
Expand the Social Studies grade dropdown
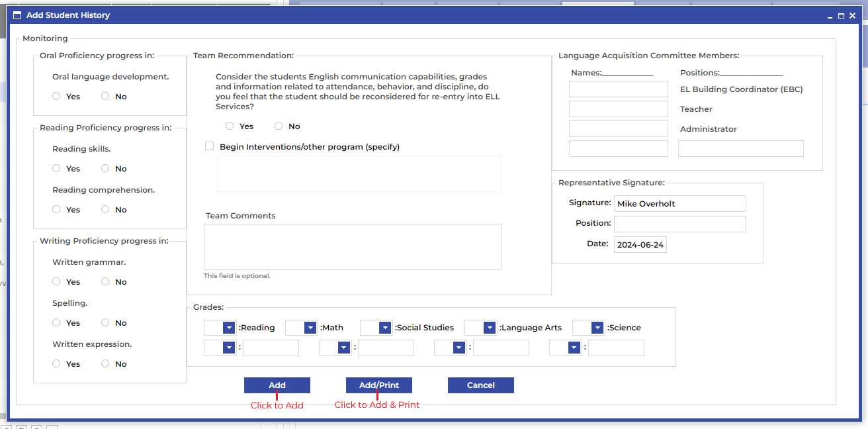click(x=385, y=328)
